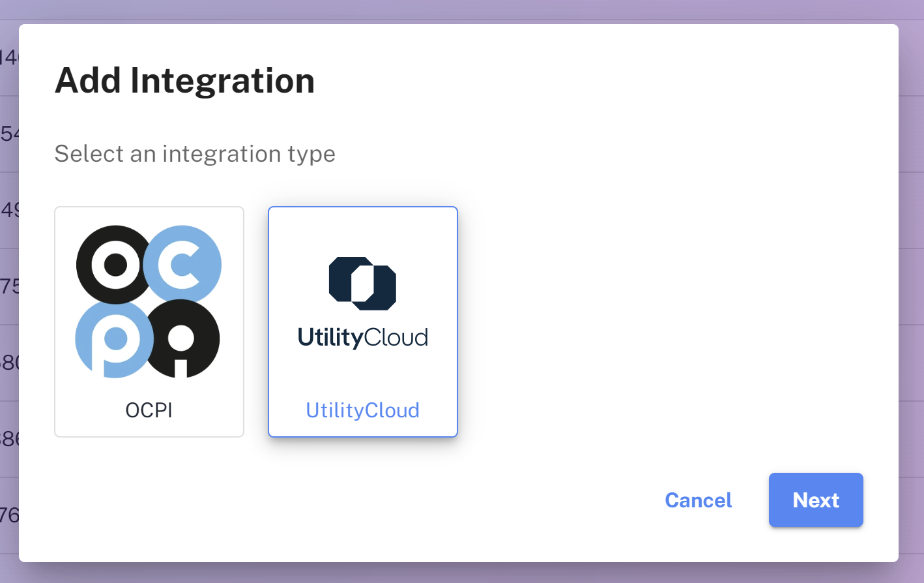
Task: Click the overlapping octagon emblem on UtilityCloud card
Action: (x=362, y=284)
